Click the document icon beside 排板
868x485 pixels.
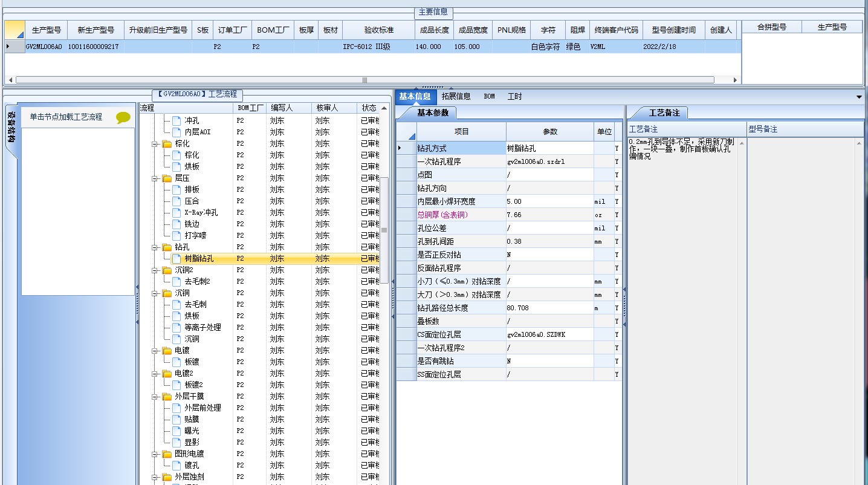pos(177,189)
